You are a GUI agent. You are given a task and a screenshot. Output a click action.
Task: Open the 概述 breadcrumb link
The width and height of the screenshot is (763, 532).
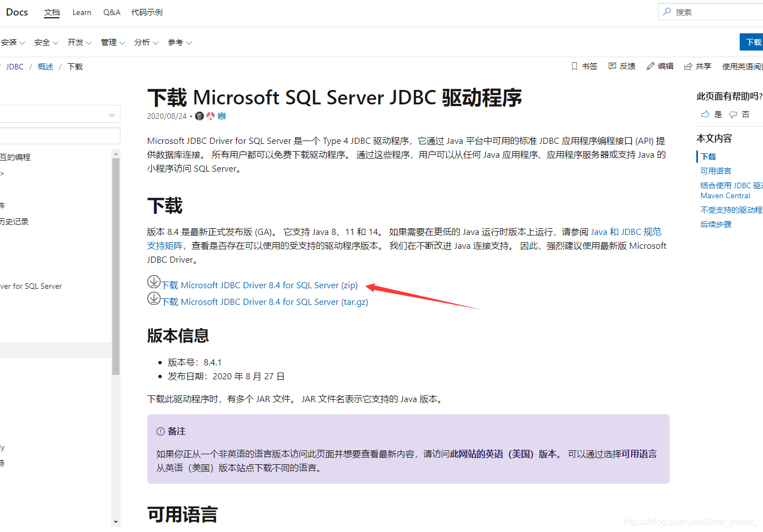coord(46,67)
